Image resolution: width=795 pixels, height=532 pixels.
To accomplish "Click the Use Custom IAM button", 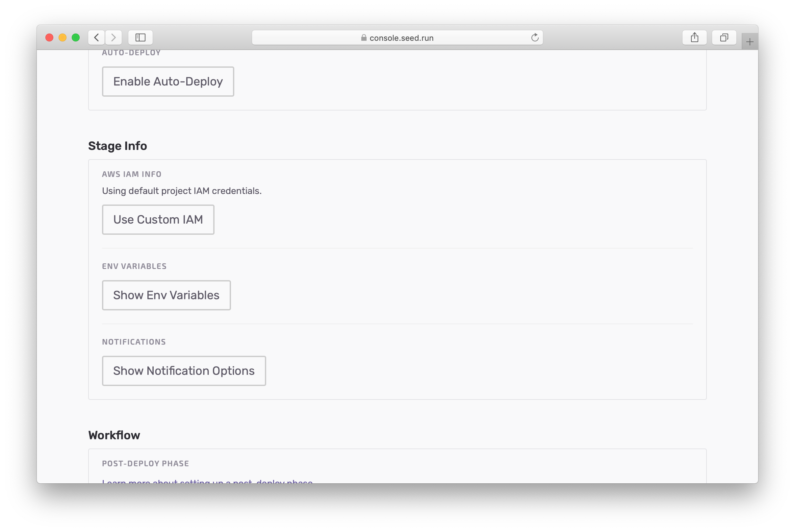I will coord(158,220).
